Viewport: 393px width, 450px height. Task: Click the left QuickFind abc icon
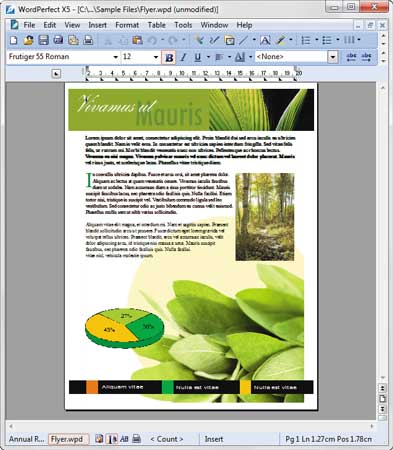[351, 57]
